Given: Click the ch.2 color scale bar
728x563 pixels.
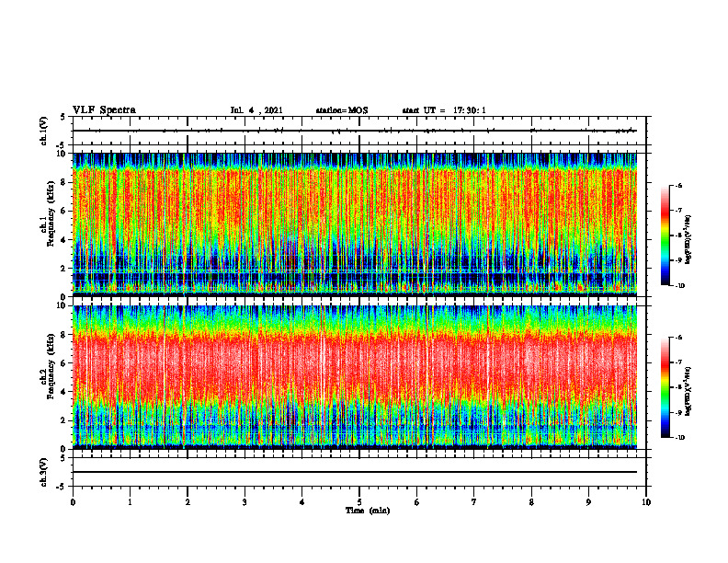Looking at the screenshot, I should [665, 387].
